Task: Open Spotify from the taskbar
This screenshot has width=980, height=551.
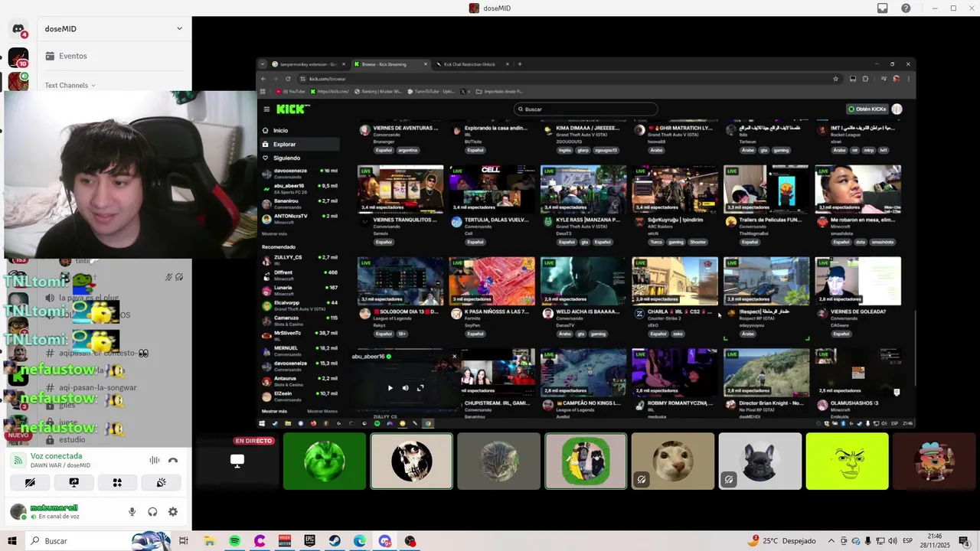Action: click(234, 541)
